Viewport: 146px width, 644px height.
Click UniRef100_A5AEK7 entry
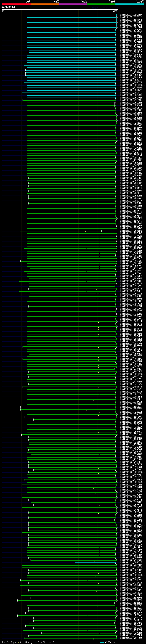(x=131, y=75)
